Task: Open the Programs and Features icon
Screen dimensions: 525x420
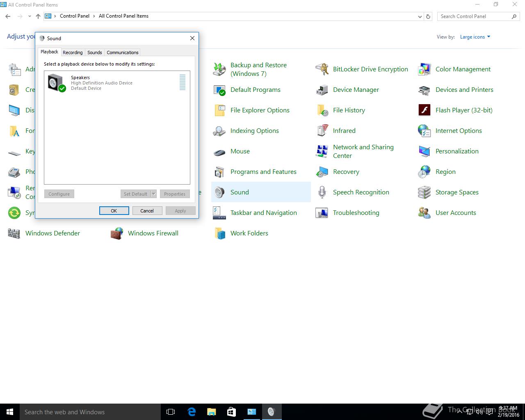Action: pyautogui.click(x=219, y=172)
